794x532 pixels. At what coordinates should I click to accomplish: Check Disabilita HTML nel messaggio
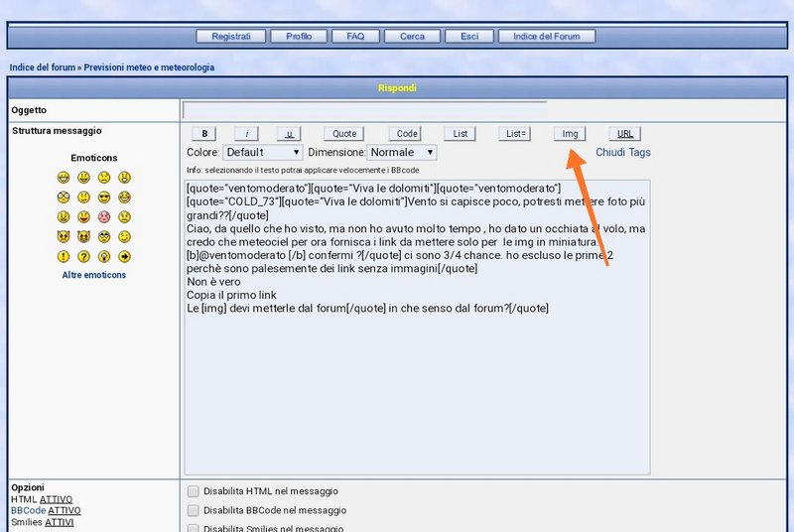[x=193, y=491]
